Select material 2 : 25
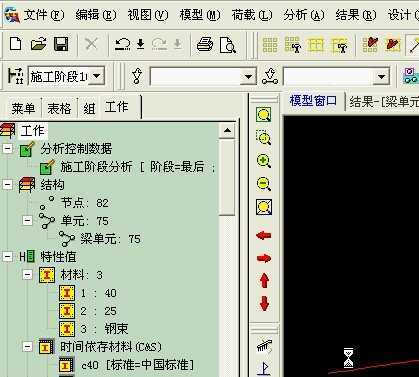 tap(98, 311)
